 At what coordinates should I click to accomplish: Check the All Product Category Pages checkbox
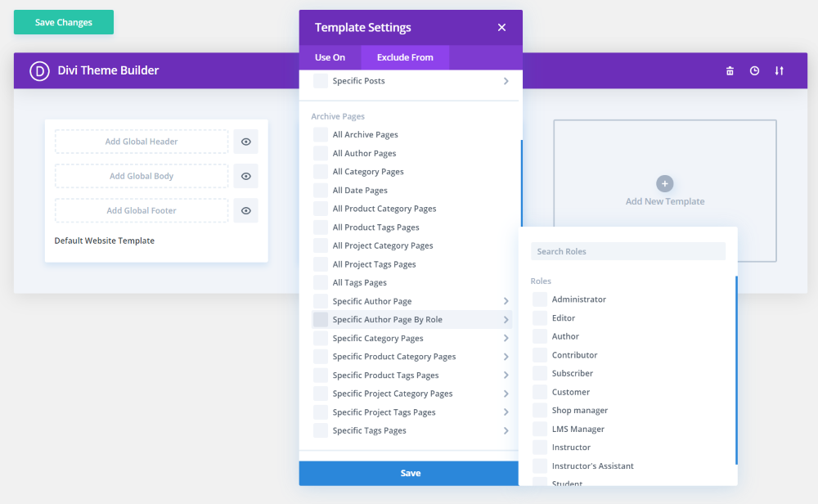(x=321, y=209)
